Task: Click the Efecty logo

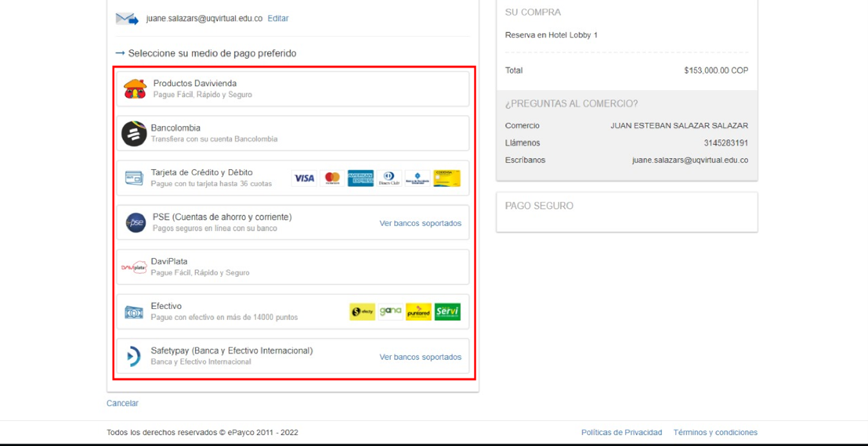Action: click(x=363, y=311)
